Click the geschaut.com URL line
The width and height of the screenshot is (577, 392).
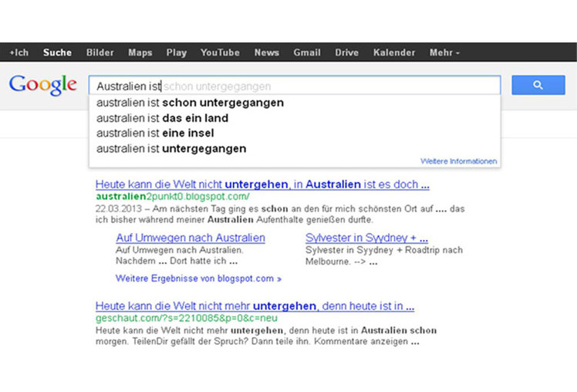click(x=187, y=318)
